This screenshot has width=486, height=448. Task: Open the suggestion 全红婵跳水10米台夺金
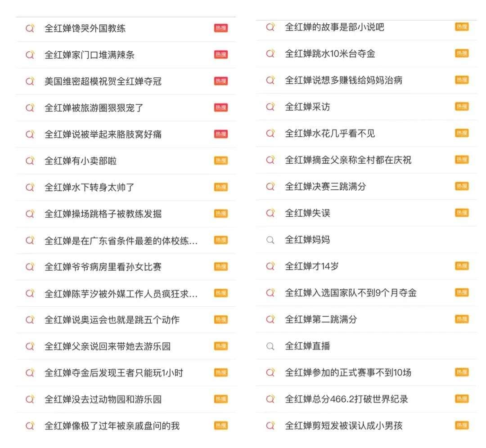pos(330,54)
